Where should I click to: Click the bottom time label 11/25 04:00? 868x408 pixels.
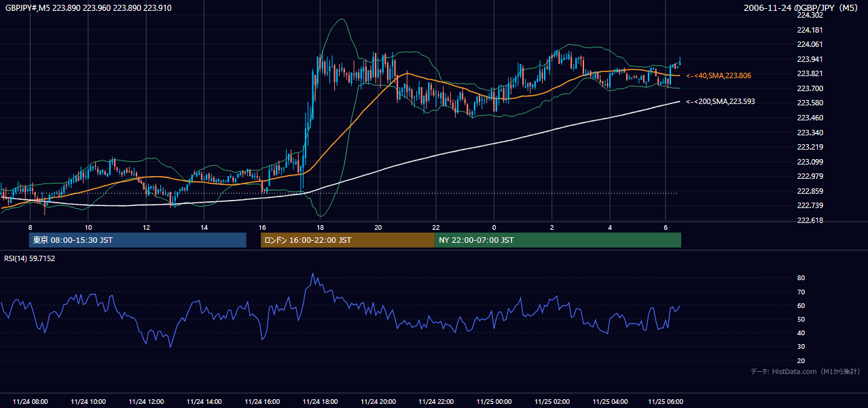610,401
